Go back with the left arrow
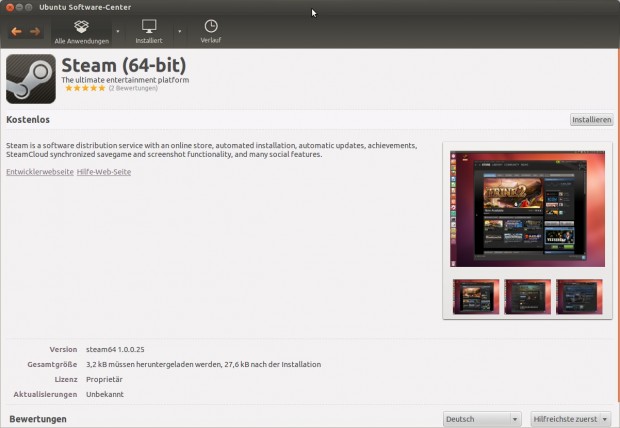Image resolution: width=620 pixels, height=428 pixels. click(16, 31)
